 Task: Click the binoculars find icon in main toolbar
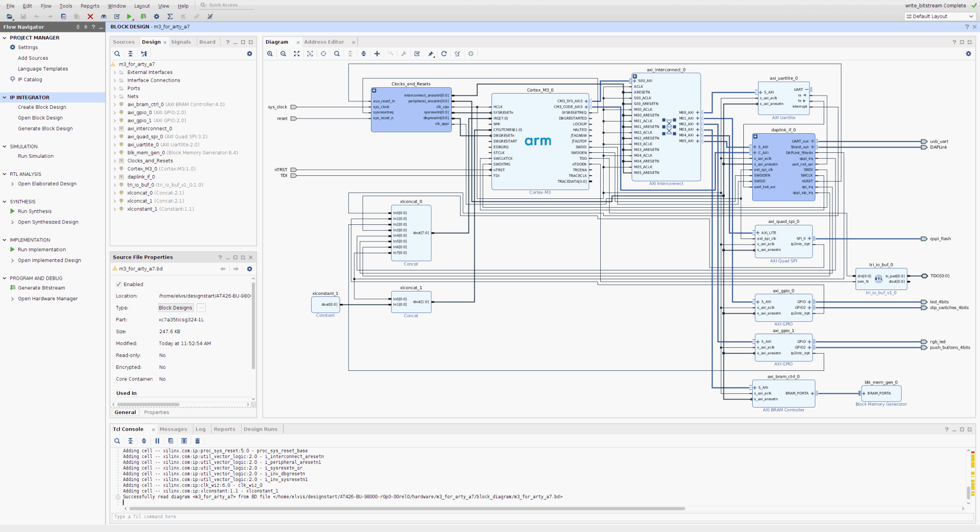(x=103, y=16)
